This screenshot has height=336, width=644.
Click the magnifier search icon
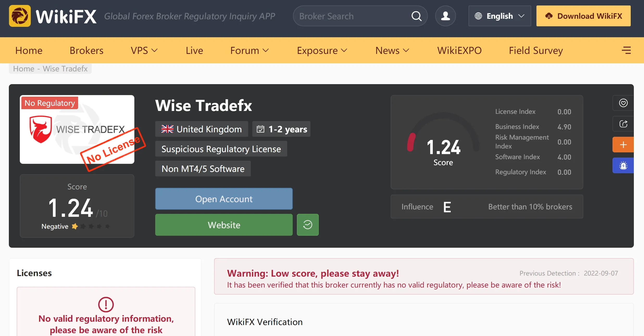pos(416,16)
